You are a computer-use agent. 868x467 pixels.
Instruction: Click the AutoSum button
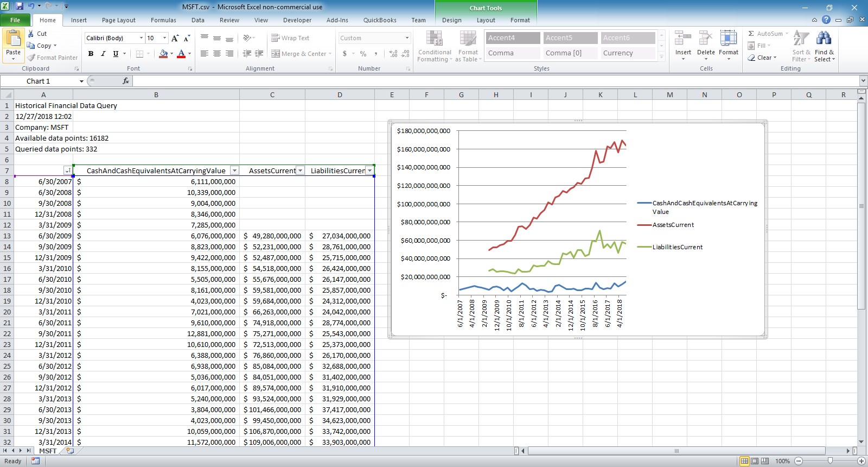[765, 34]
